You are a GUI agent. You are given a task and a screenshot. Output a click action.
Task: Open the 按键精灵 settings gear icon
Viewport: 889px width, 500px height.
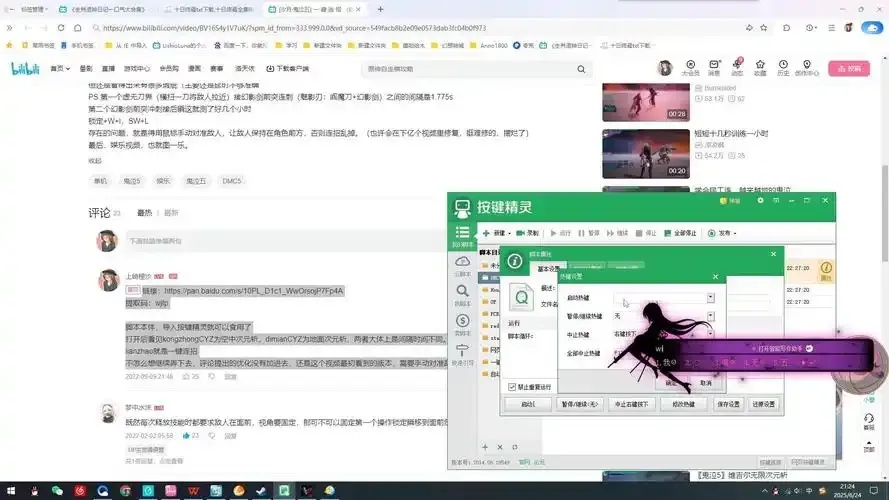point(760,201)
